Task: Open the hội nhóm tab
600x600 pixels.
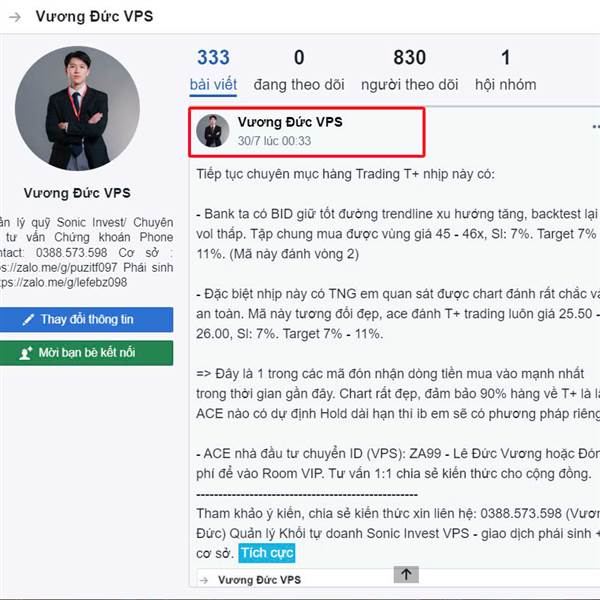Action: (505, 70)
